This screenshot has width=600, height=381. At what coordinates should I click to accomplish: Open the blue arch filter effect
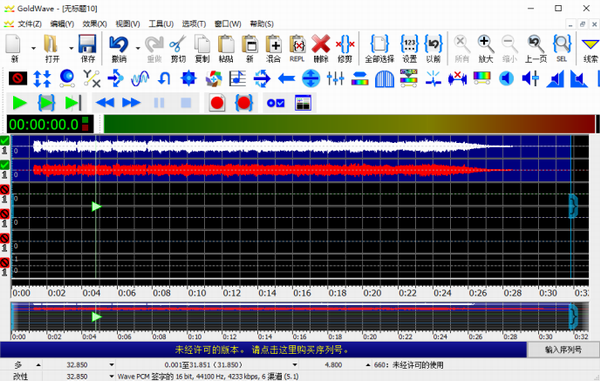pos(384,78)
